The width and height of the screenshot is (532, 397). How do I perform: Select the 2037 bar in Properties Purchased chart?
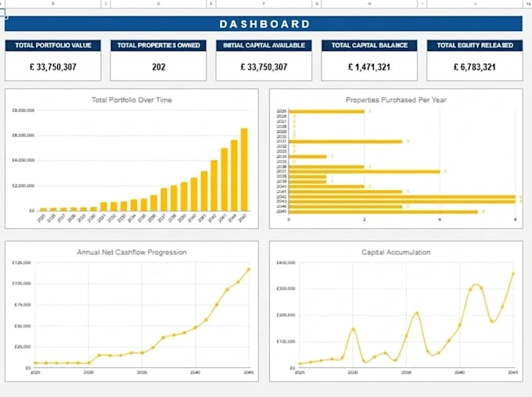point(365,172)
